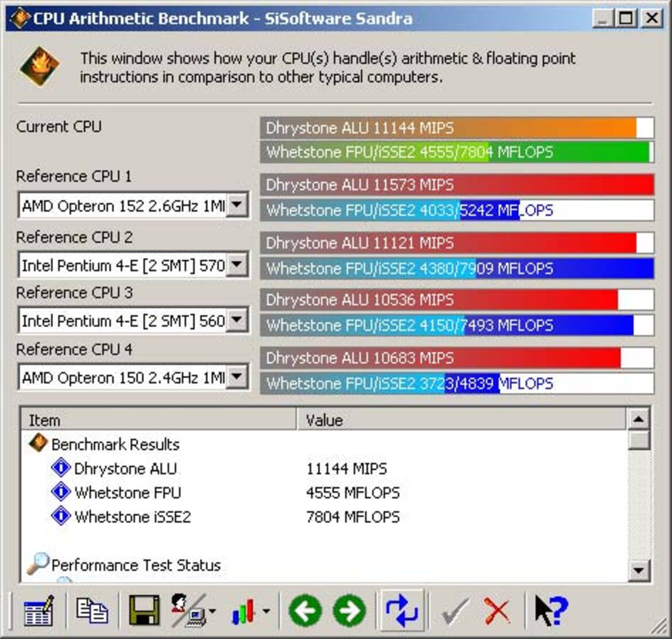This screenshot has height=639, width=672.
Task: Click the scroll down arrow of results list
Action: pos(639,571)
